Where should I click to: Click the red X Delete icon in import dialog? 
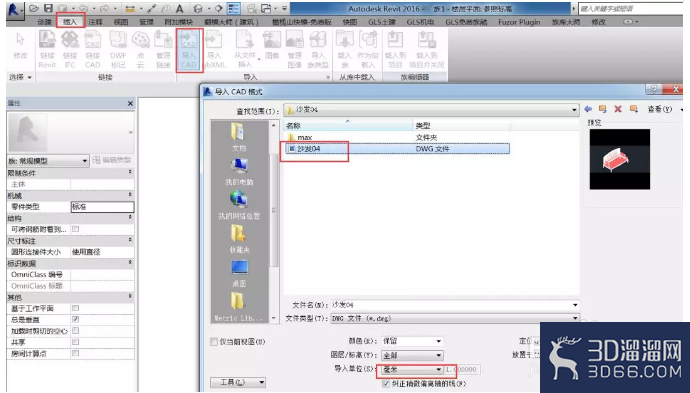618,109
